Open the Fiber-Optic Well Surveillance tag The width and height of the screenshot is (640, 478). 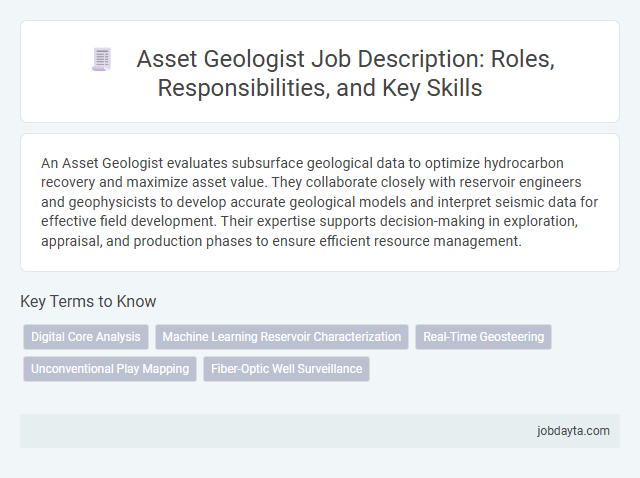pyautogui.click(x=287, y=369)
